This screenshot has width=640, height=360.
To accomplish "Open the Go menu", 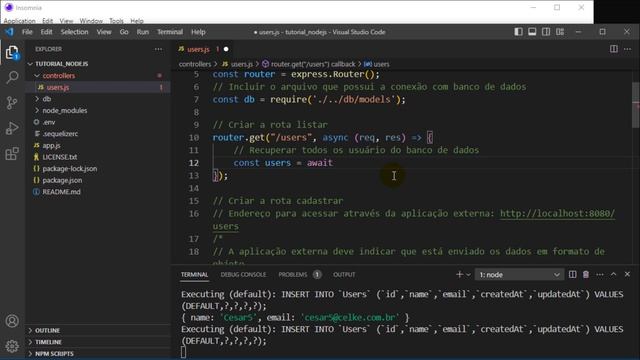I will coord(124,32).
